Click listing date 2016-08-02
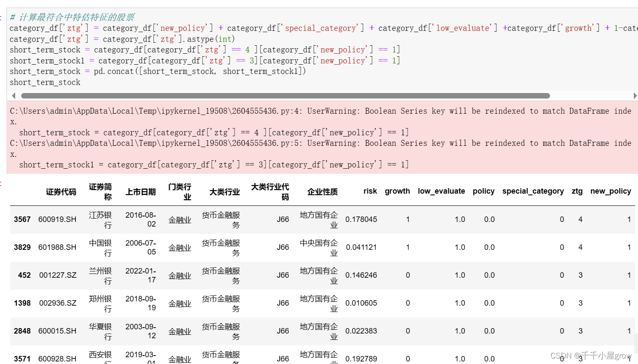Image resolution: width=638 pixels, height=364 pixels. pos(140,219)
